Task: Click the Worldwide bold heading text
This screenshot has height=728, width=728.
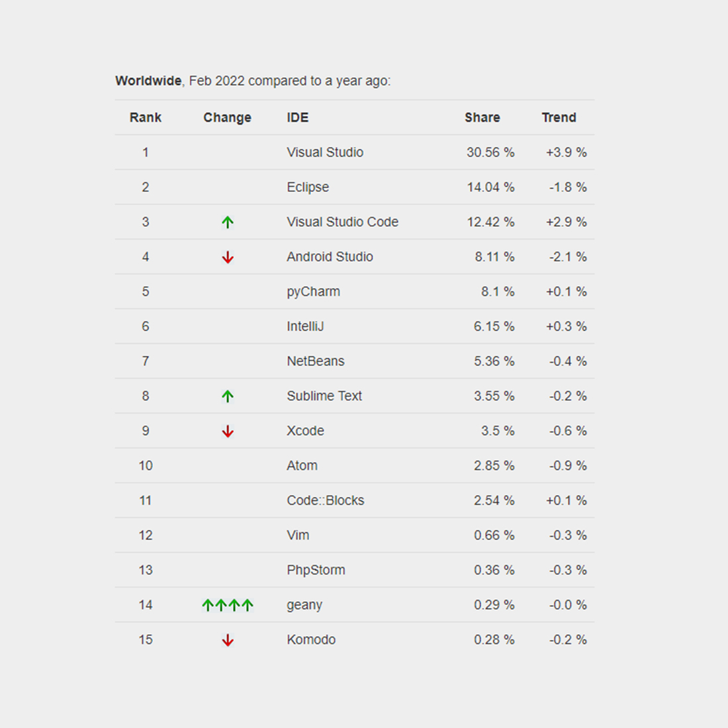Action: pyautogui.click(x=148, y=81)
